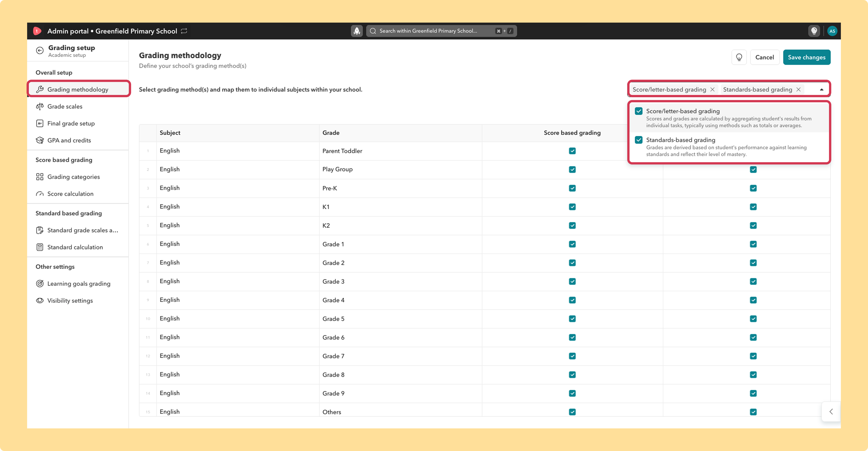Click the eye icon for Visibility settings
This screenshot has height=451, width=868.
point(40,301)
